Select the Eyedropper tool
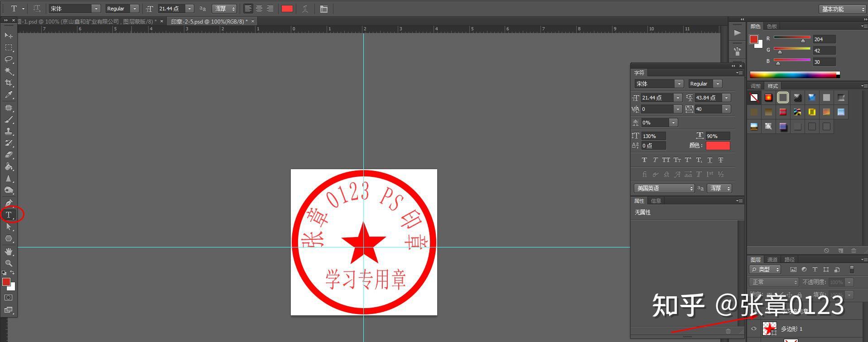This screenshot has height=342, width=868. pyautogui.click(x=9, y=95)
